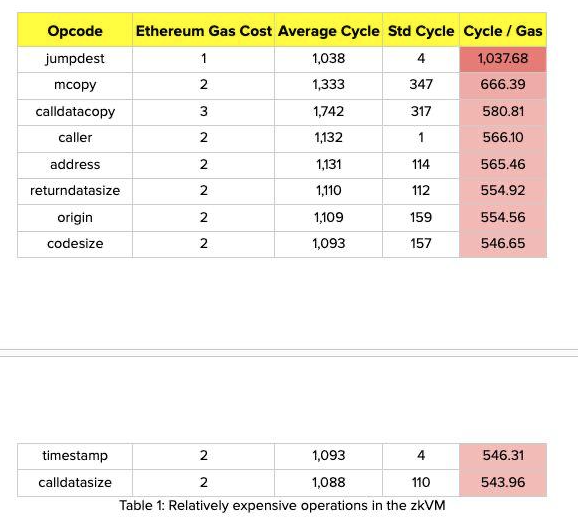Select the mcopy row label
578x522 pixels.
pos(75,85)
